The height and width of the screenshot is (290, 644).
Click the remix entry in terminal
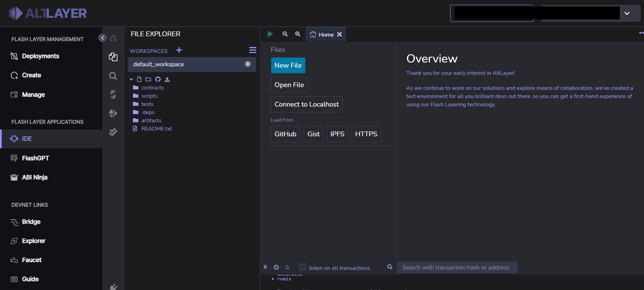point(284,279)
